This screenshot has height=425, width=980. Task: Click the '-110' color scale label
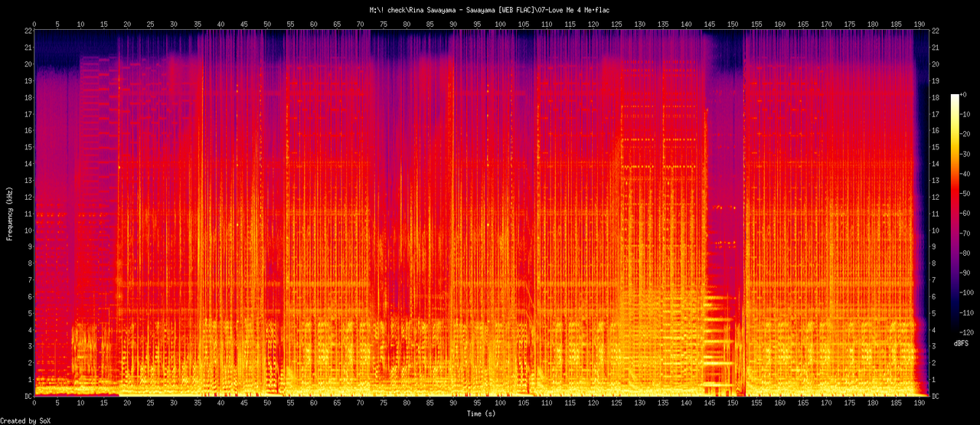click(969, 313)
